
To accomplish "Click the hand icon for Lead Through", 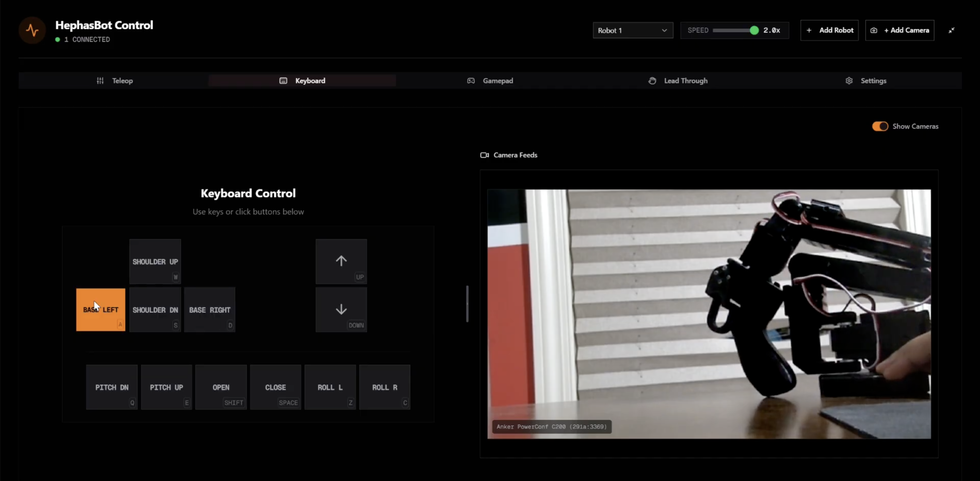I will pos(652,81).
